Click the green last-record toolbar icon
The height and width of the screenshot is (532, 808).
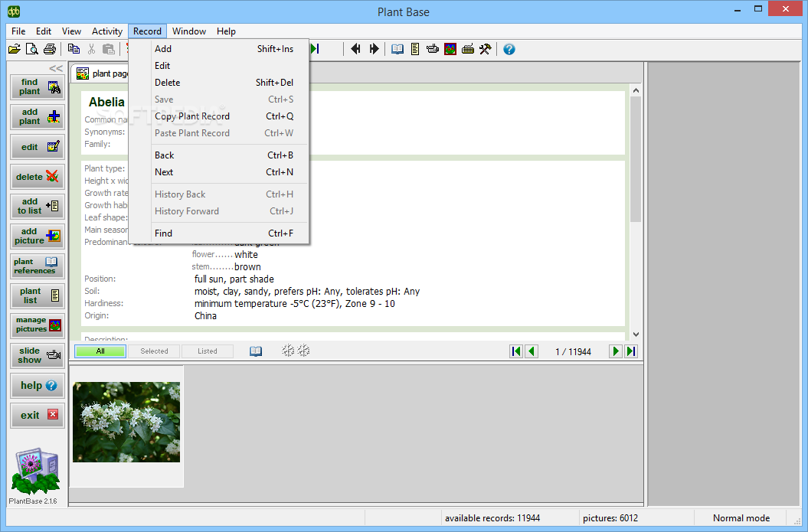point(316,49)
